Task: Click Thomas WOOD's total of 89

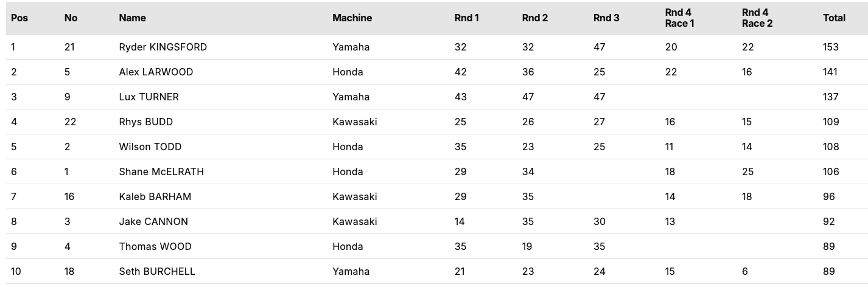Action: pos(828,246)
